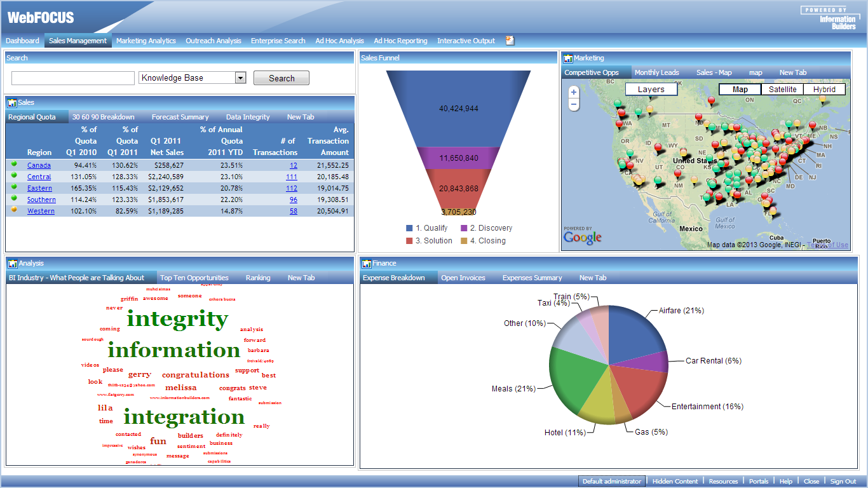Expand the map Layers menu
Screen dimensions: 868x488
coord(651,90)
